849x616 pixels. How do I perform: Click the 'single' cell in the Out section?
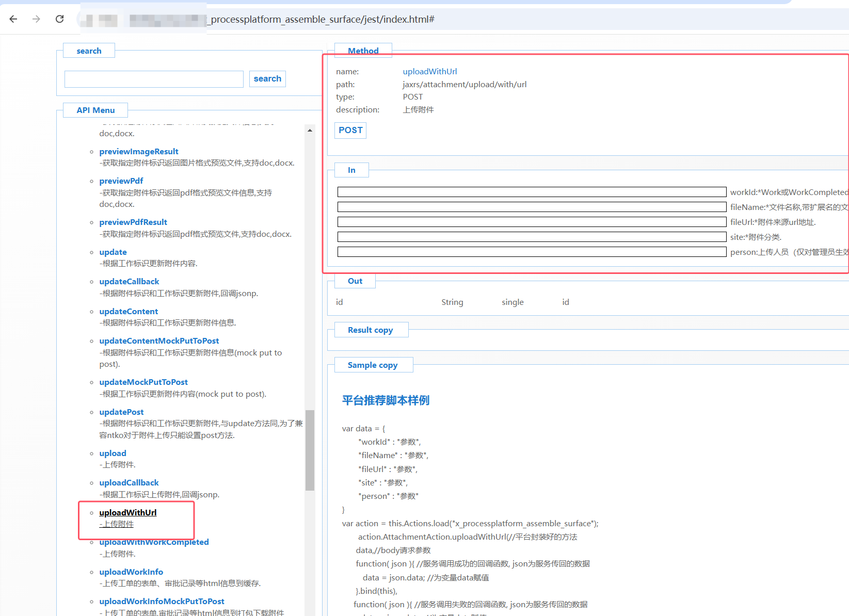pos(512,302)
